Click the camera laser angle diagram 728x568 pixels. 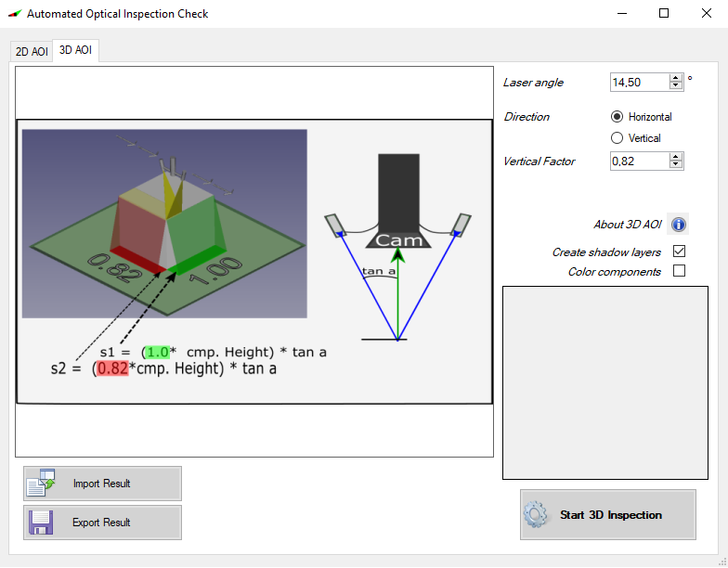tap(397, 247)
